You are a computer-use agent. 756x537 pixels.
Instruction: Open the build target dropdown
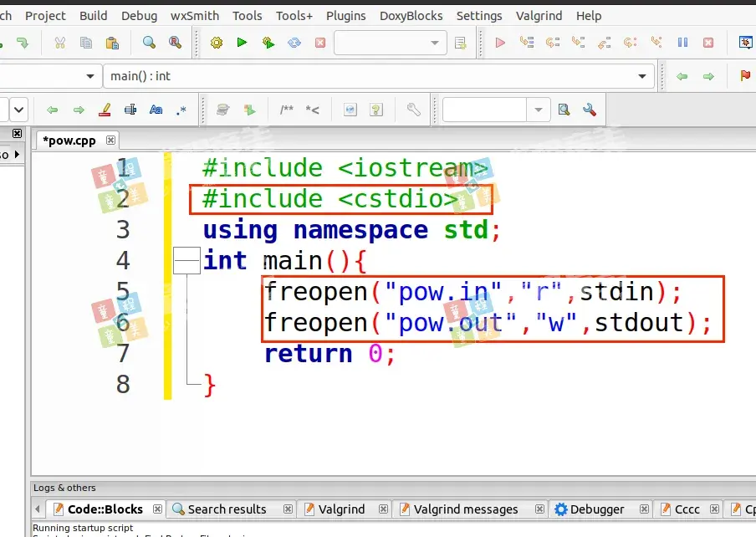[434, 43]
